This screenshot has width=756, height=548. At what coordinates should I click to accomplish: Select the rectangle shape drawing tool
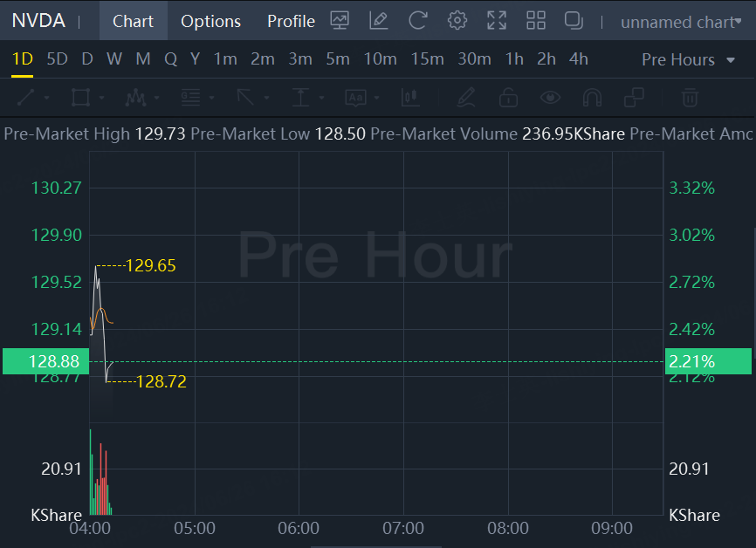pos(80,97)
